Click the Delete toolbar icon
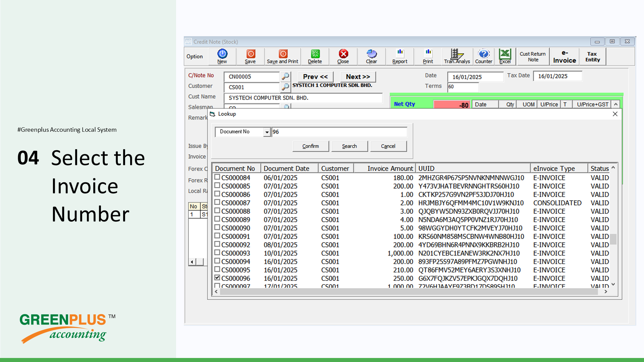Viewport: 644px width, 362px height. coord(315,56)
